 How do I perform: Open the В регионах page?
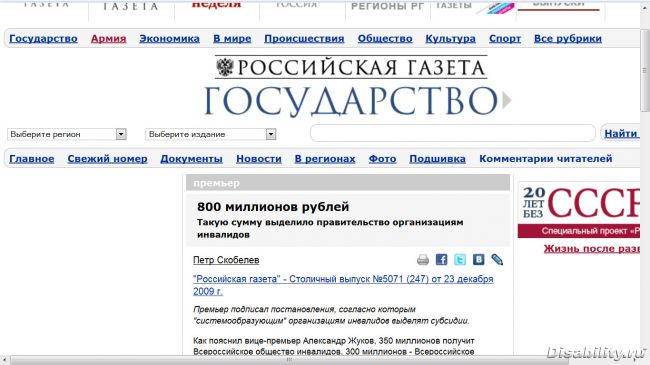coord(325,159)
